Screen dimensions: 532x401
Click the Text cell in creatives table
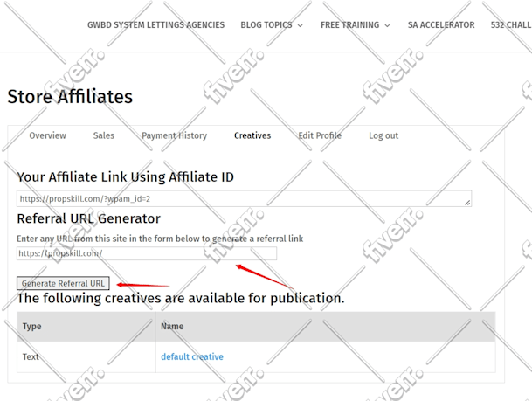click(x=86, y=357)
